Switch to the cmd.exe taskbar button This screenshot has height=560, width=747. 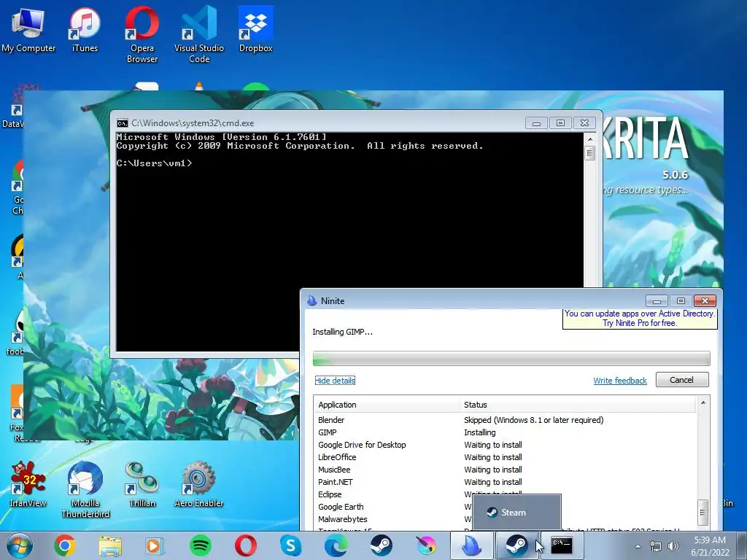562,545
